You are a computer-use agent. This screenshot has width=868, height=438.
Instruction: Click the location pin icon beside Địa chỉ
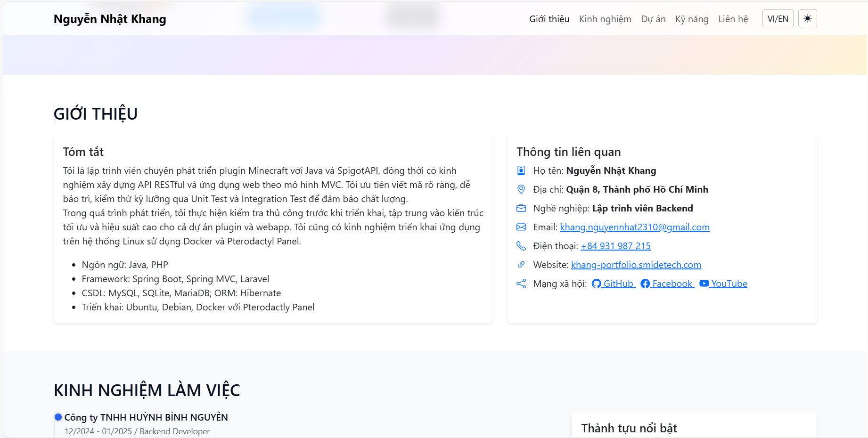(x=521, y=189)
